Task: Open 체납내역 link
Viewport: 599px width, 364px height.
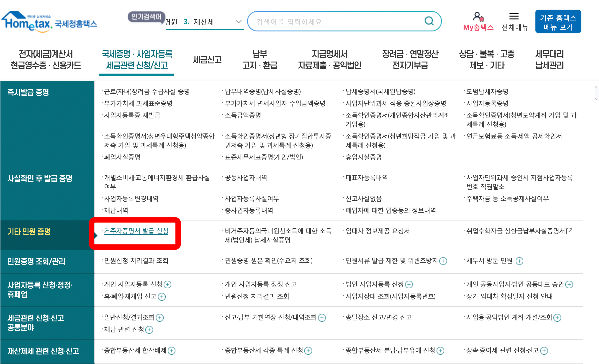Action: coord(116,210)
